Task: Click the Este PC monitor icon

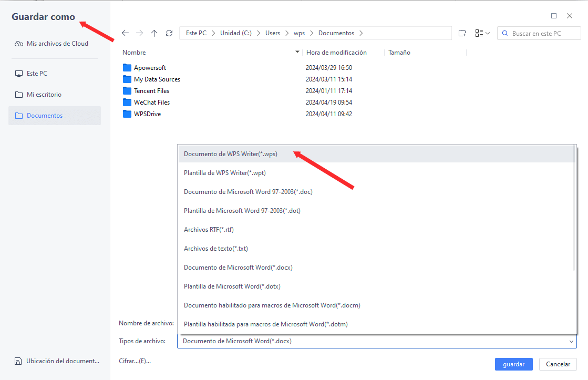Action: [19, 74]
